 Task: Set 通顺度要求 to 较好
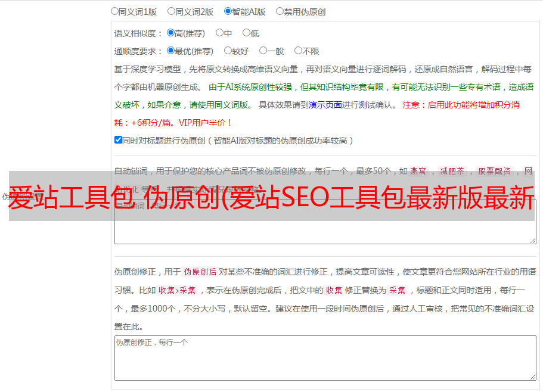228,51
